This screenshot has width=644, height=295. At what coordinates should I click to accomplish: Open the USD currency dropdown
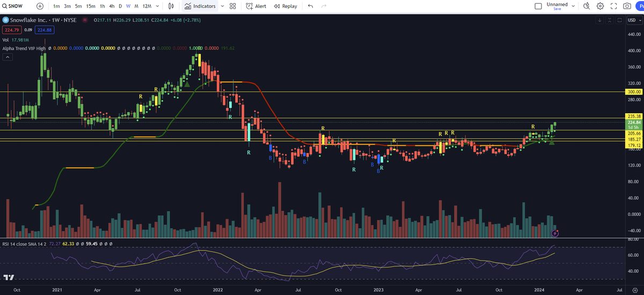click(x=634, y=20)
